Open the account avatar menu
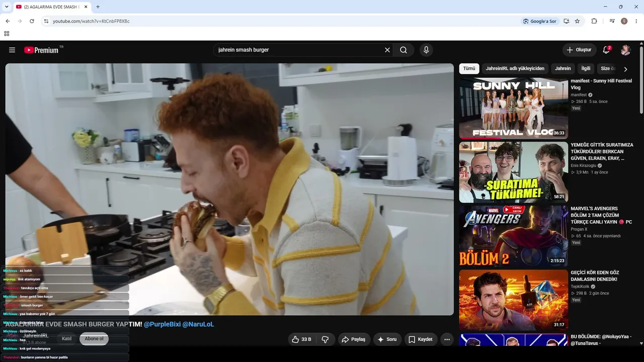This screenshot has width=644, height=362. pyautogui.click(x=625, y=50)
